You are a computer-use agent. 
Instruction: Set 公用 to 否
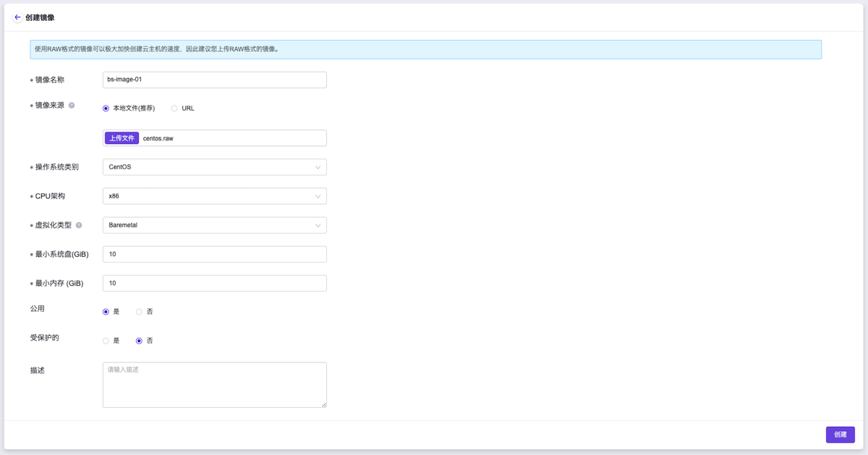point(139,312)
